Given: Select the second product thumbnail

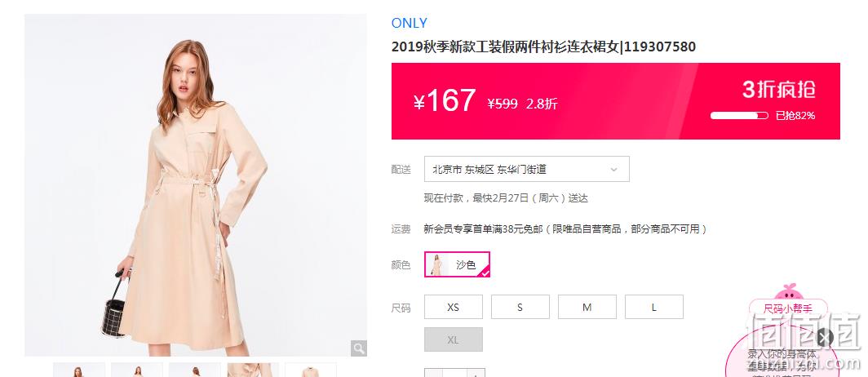Looking at the screenshot, I should (x=137, y=370).
